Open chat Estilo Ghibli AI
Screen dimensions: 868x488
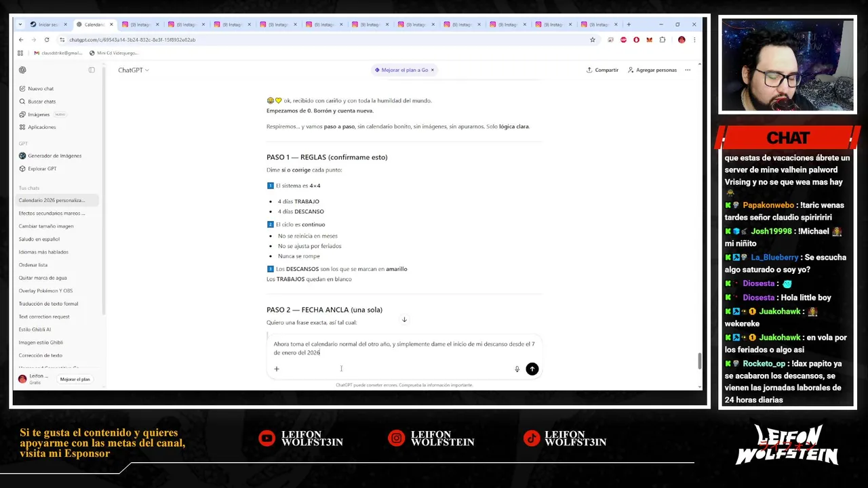tap(58, 329)
